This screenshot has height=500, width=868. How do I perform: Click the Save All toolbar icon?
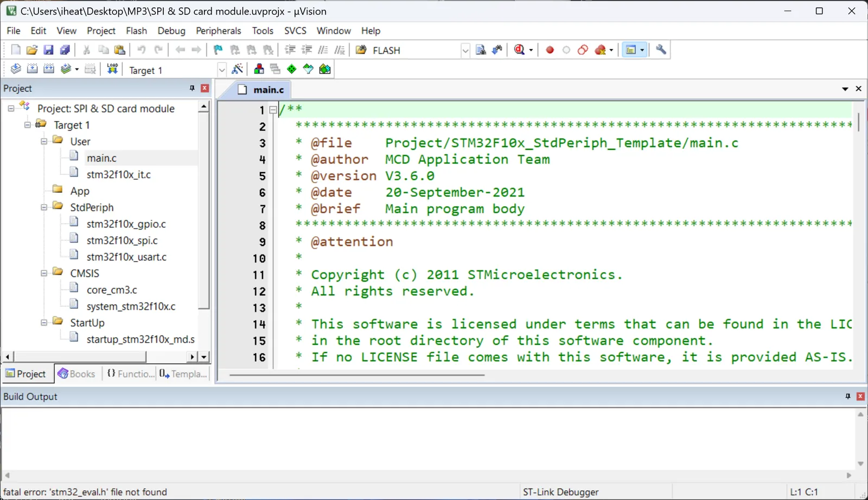pos(65,50)
